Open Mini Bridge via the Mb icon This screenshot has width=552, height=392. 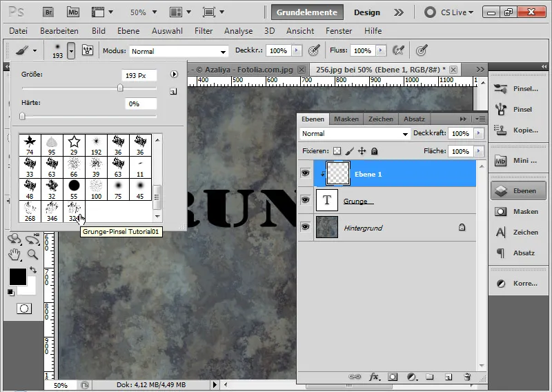[x=73, y=12]
